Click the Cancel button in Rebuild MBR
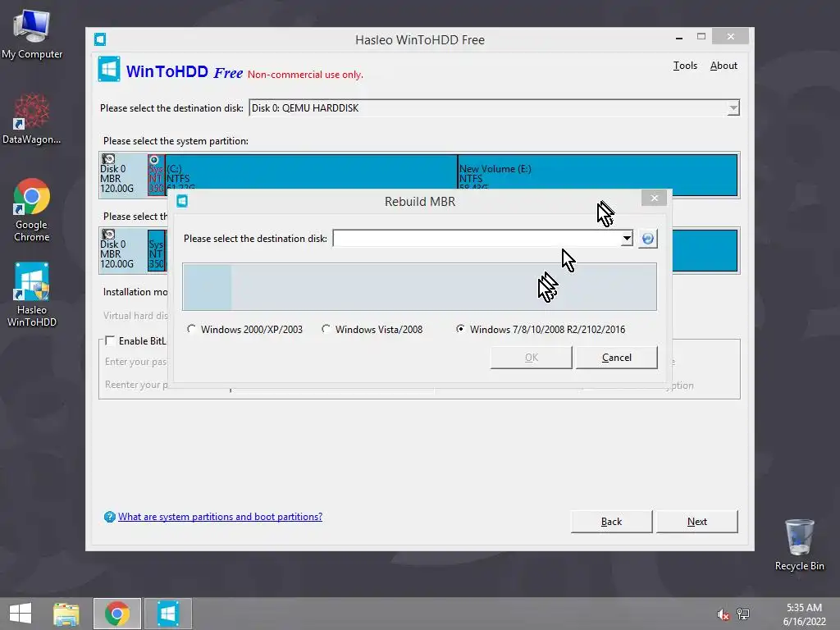Viewport: 840px width, 630px height. point(617,358)
